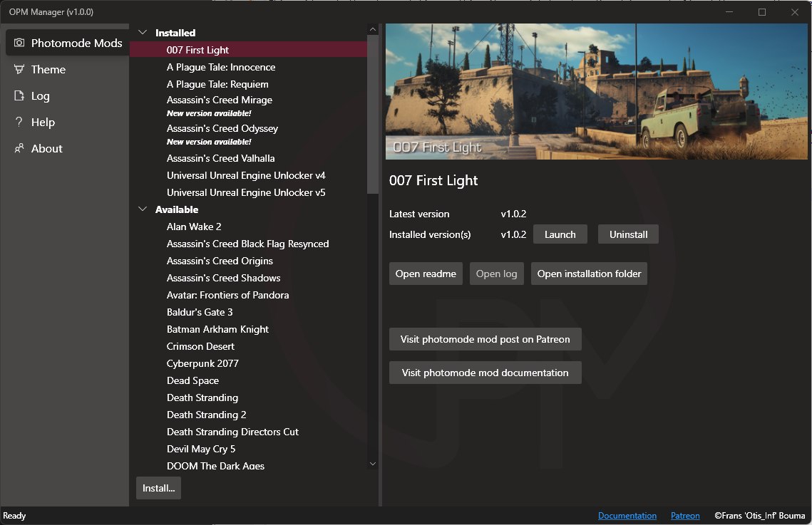Open the Log page
812x525 pixels.
[67, 95]
